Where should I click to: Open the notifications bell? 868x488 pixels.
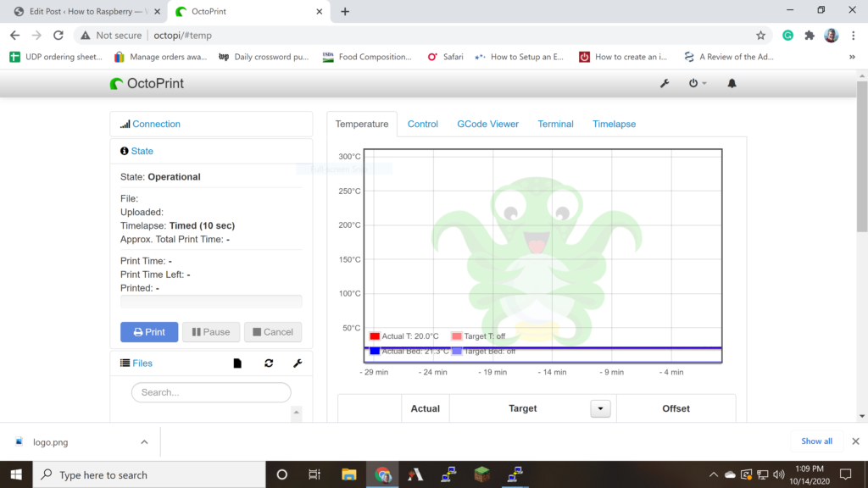click(x=732, y=83)
